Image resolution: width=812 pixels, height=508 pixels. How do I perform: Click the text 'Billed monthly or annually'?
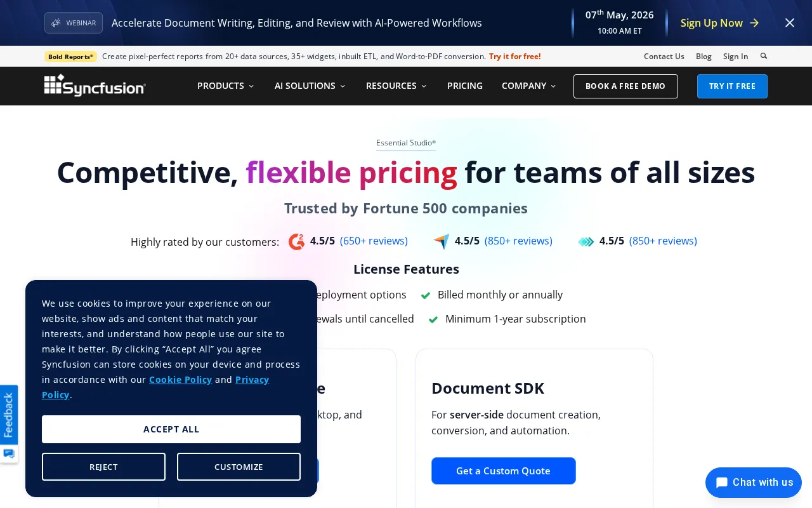tap(500, 295)
